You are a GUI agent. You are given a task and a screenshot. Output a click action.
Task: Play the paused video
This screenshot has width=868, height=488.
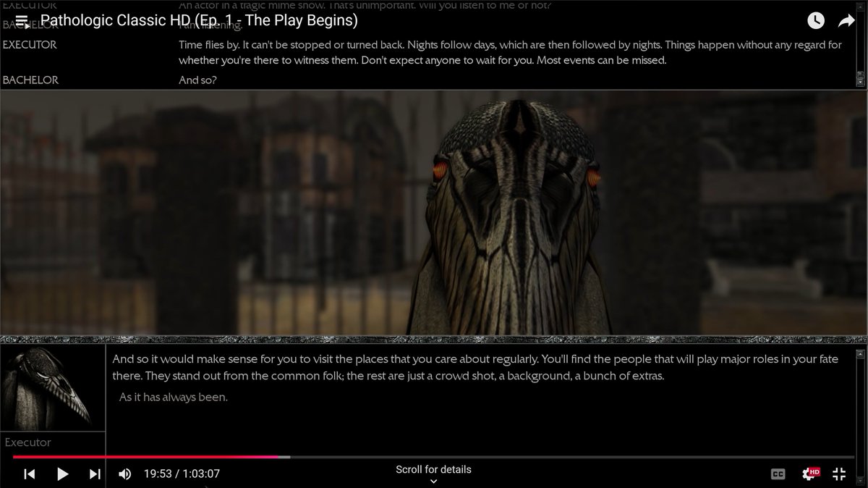(62, 474)
